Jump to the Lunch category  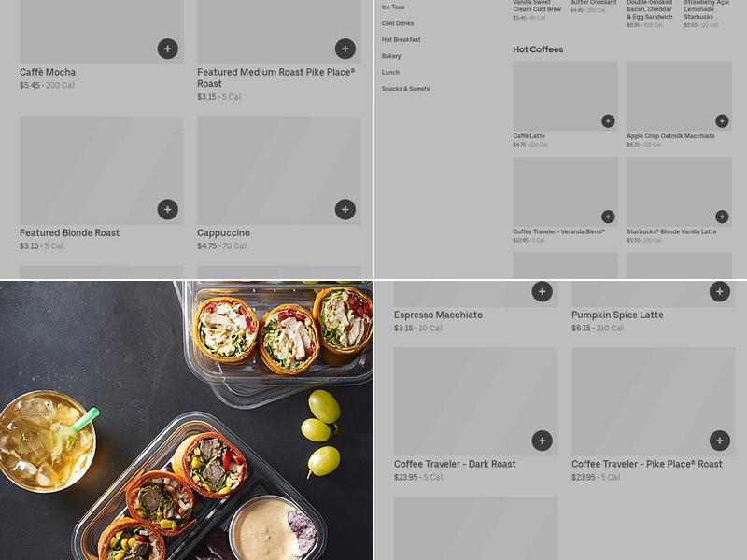[x=390, y=73]
